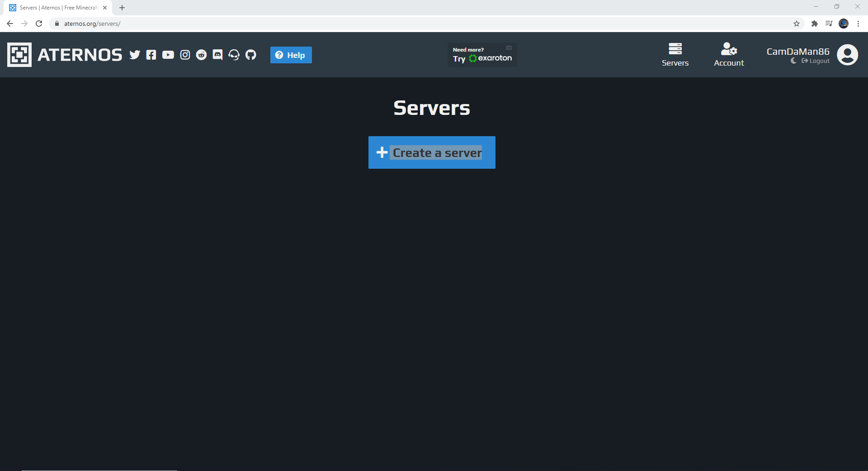Open a new browser tab
The height and width of the screenshot is (471, 868).
(x=122, y=8)
